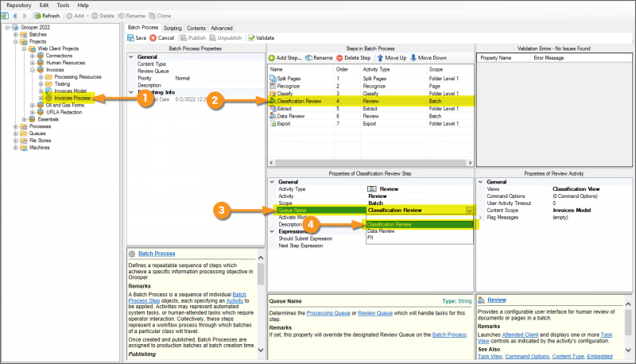Switch to the Advanced tab
The height and width of the screenshot is (364, 636).
pyautogui.click(x=222, y=28)
